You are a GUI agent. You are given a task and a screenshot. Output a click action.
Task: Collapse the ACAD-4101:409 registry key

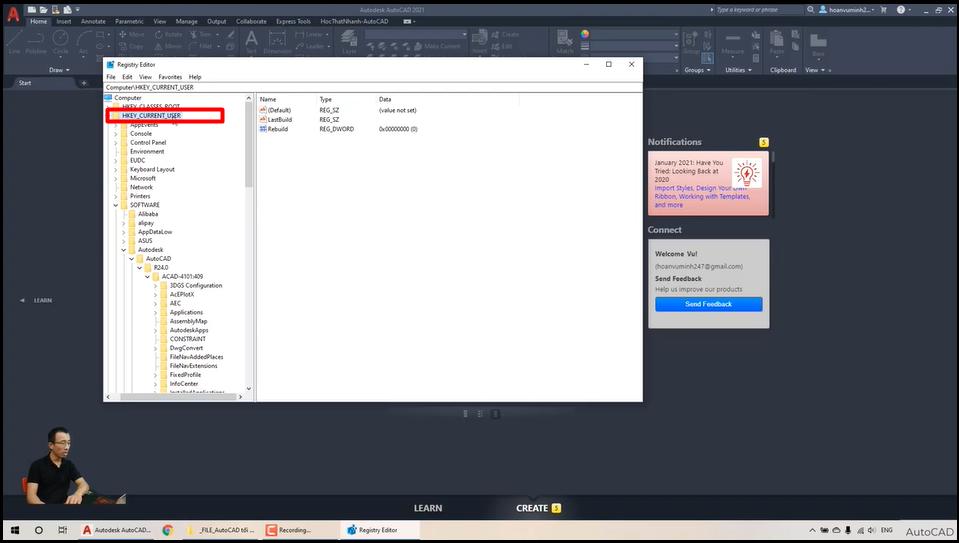pos(147,277)
